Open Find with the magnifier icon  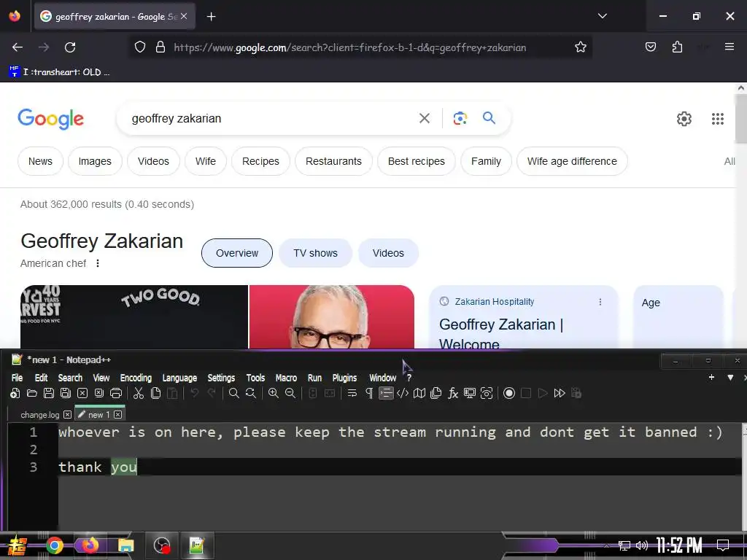click(234, 393)
